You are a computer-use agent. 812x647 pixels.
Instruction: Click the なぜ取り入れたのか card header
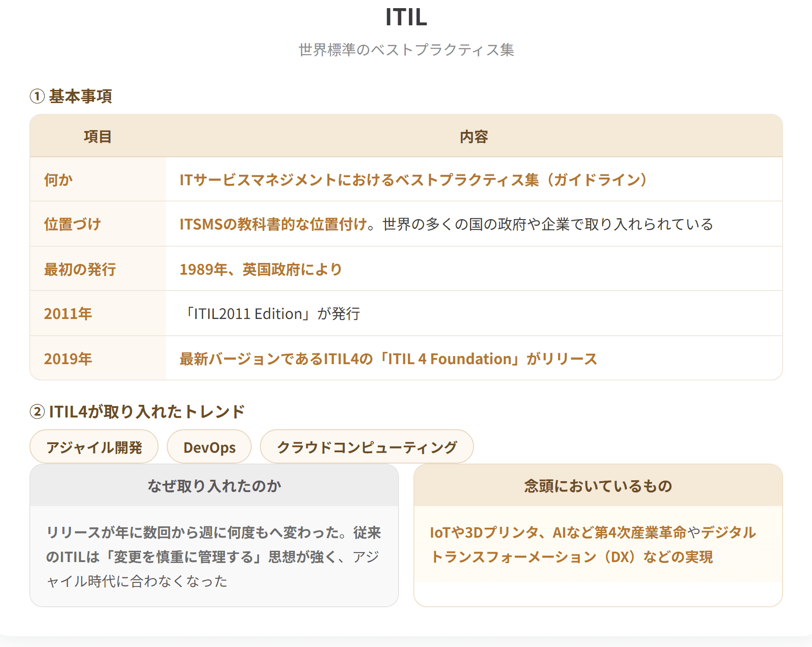coord(214,486)
